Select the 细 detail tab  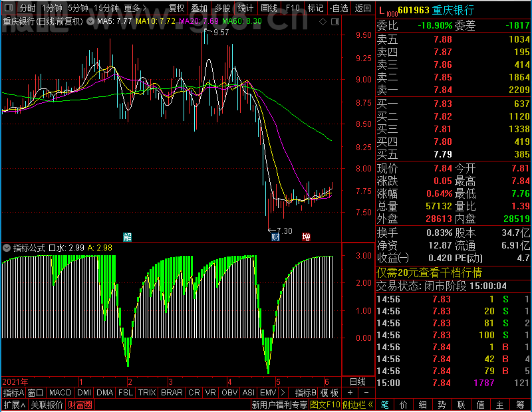pyautogui.click(x=423, y=405)
